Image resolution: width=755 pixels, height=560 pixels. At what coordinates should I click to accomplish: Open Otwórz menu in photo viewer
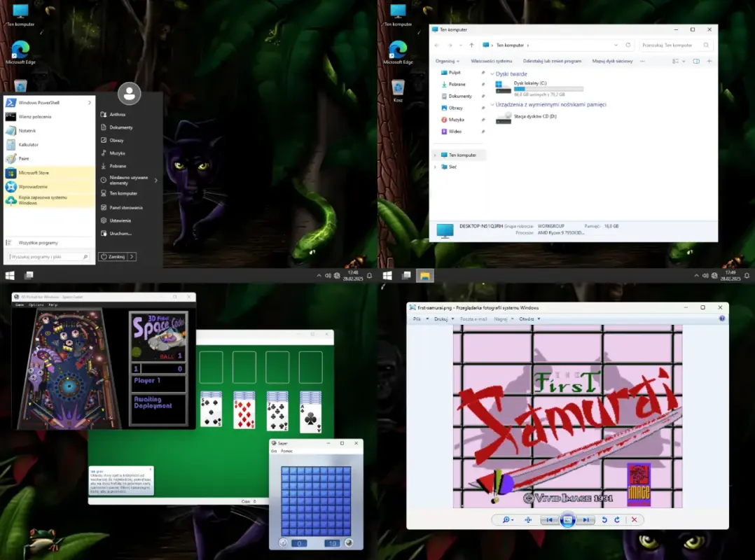529,318
